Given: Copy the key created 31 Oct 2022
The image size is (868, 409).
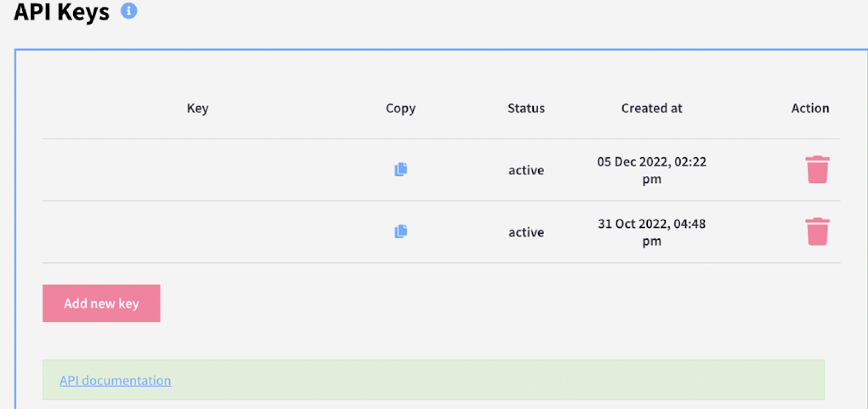Looking at the screenshot, I should (401, 232).
